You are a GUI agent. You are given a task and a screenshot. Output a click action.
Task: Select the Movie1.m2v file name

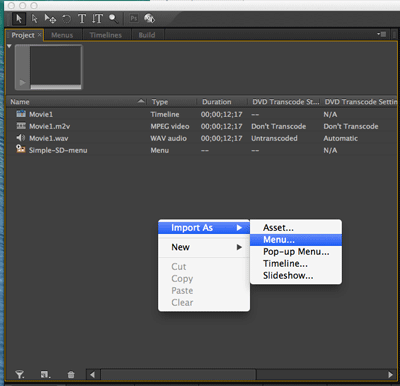click(50, 126)
